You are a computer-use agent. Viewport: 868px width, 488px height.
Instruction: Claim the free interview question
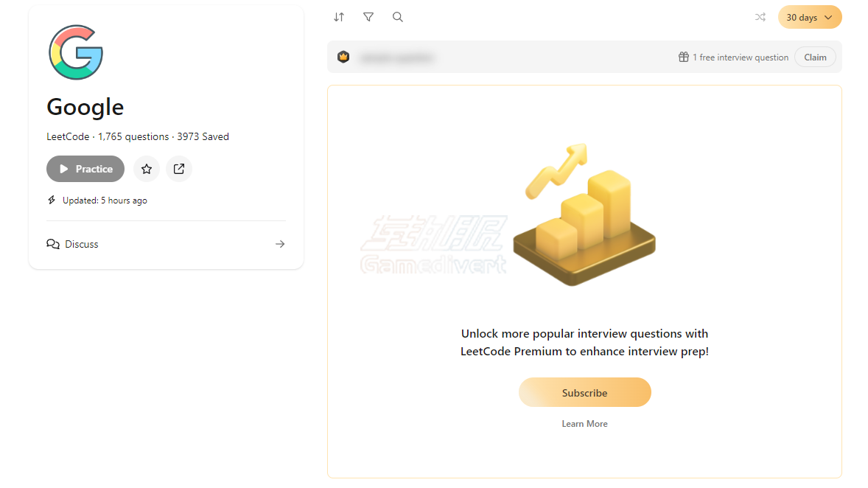coord(815,57)
